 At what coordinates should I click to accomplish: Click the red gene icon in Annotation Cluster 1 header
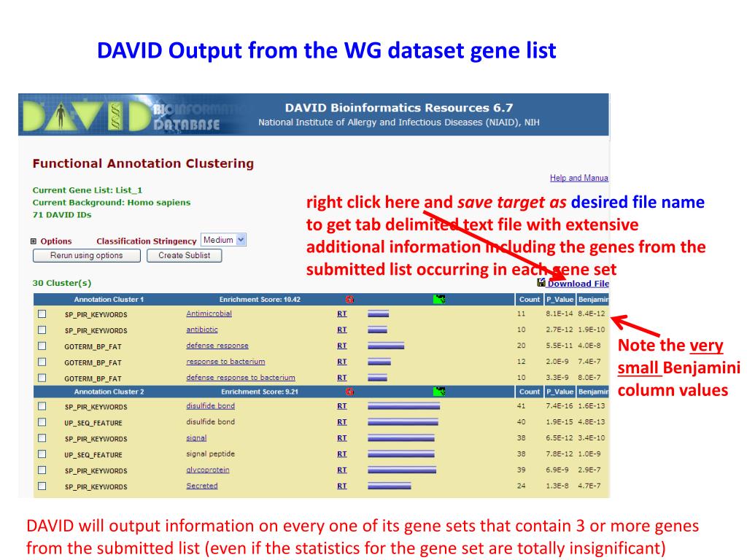[x=349, y=300]
